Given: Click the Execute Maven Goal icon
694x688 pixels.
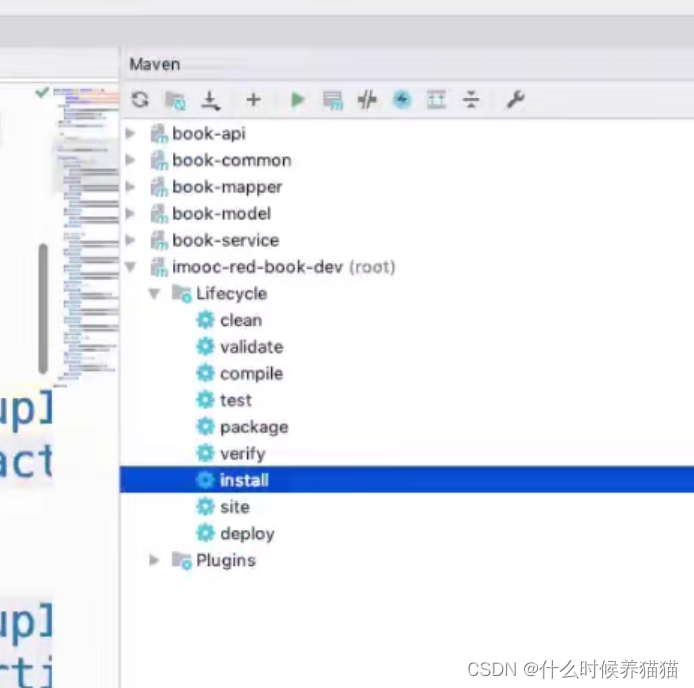Looking at the screenshot, I should (x=332, y=100).
